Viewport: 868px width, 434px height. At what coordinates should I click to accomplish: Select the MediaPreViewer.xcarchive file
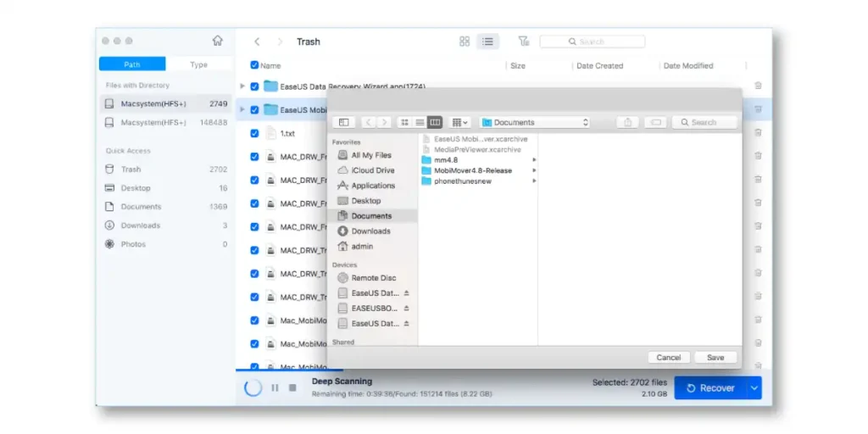point(478,149)
